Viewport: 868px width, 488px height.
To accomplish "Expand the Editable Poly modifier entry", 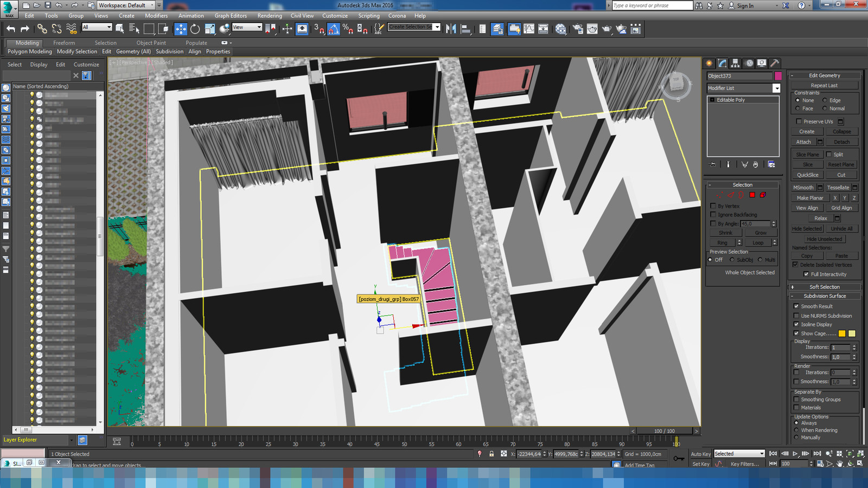I will tap(712, 100).
